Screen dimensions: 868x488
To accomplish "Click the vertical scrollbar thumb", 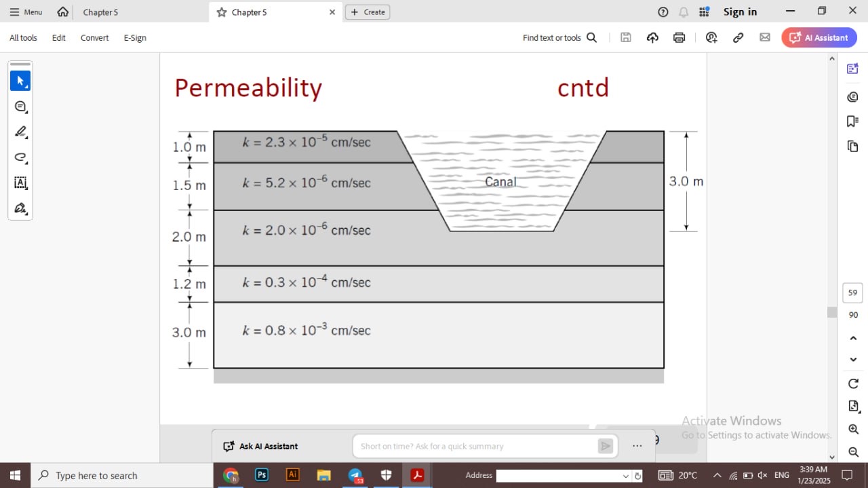I will [x=832, y=312].
